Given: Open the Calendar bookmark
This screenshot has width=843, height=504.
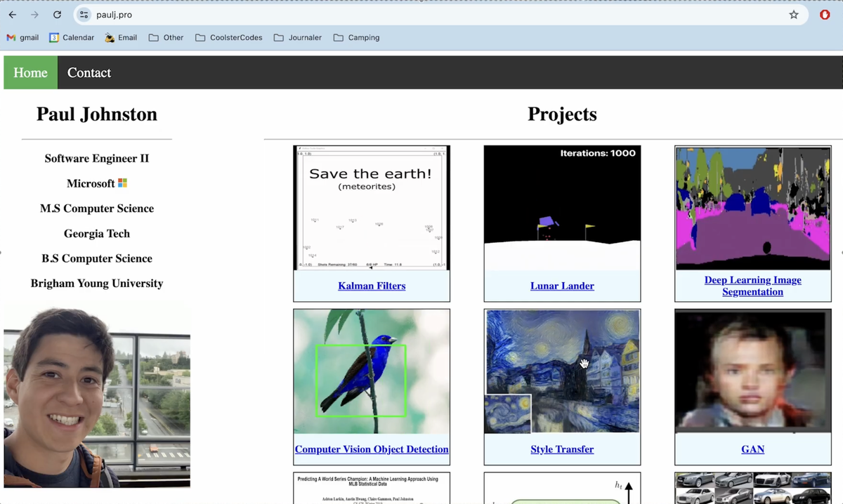Looking at the screenshot, I should point(72,38).
